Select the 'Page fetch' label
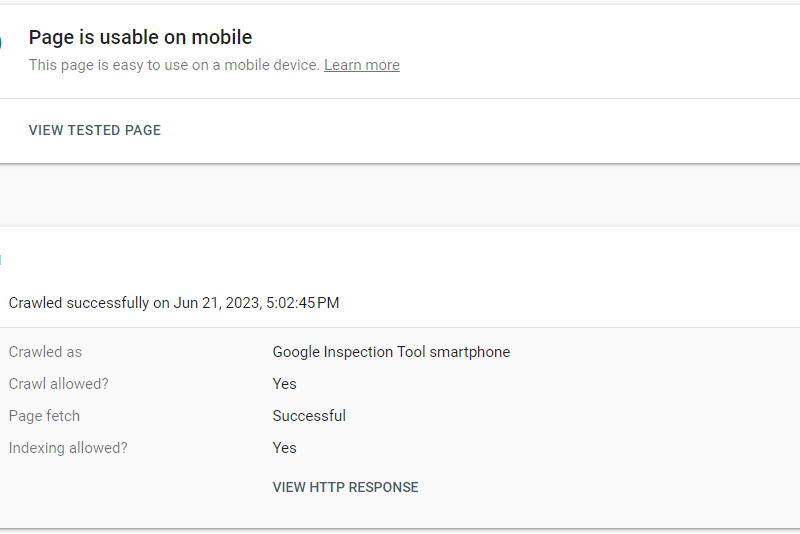Image resolution: width=800 pixels, height=534 pixels. [x=44, y=416]
